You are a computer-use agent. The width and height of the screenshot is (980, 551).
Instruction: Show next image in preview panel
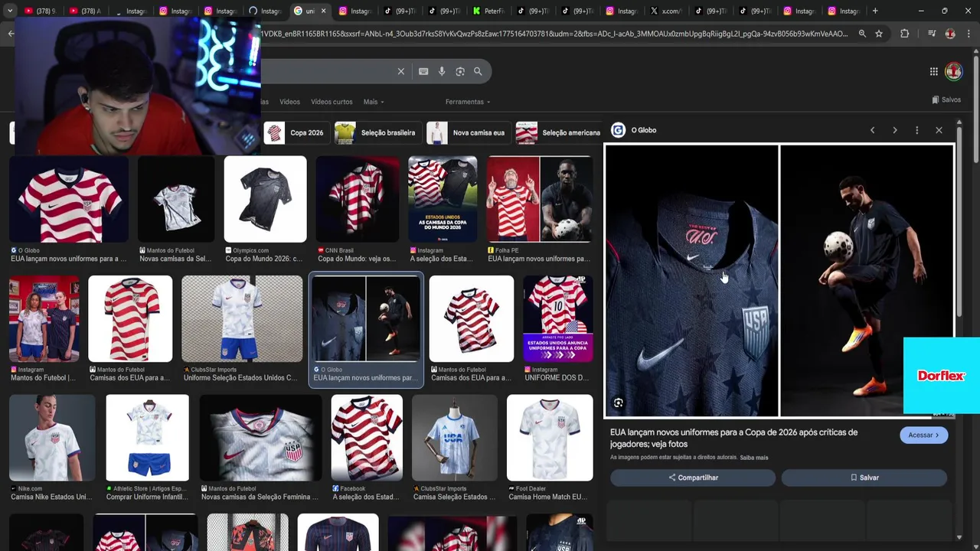pyautogui.click(x=894, y=130)
